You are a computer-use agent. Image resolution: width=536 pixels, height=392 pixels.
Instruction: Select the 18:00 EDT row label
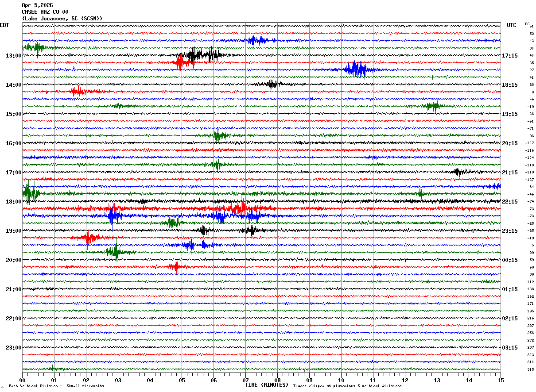pyautogui.click(x=13, y=202)
